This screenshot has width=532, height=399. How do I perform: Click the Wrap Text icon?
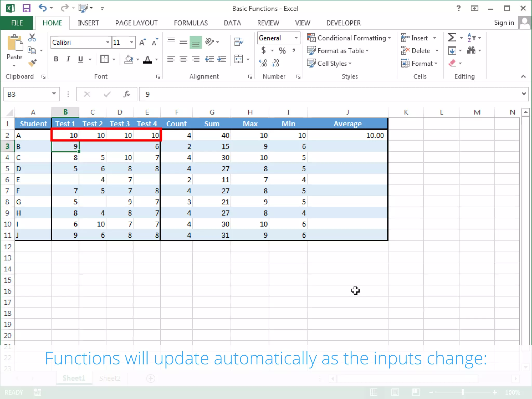238,42
